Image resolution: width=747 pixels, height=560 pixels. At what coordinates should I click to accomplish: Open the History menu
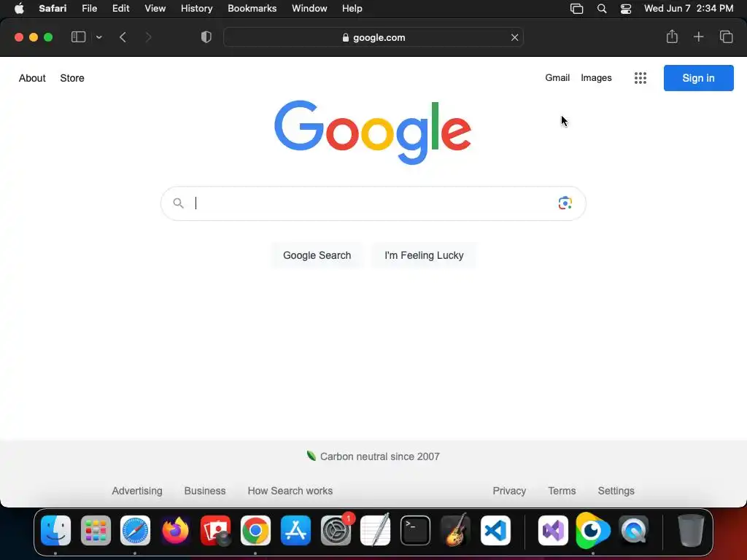click(x=196, y=9)
